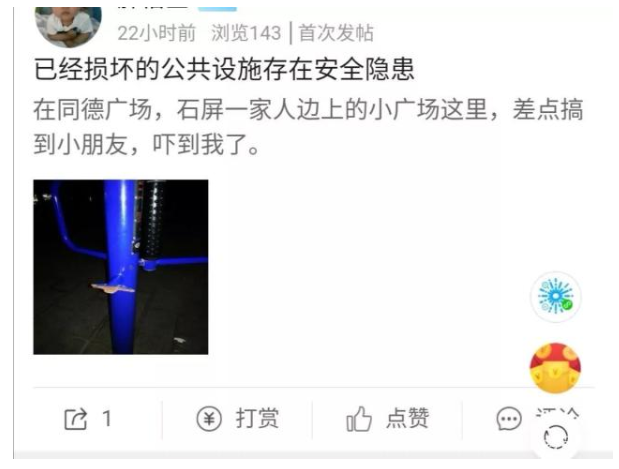Open the poster's profile avatar
Screen dimensions: 619x469
pyautogui.click(x=68, y=26)
